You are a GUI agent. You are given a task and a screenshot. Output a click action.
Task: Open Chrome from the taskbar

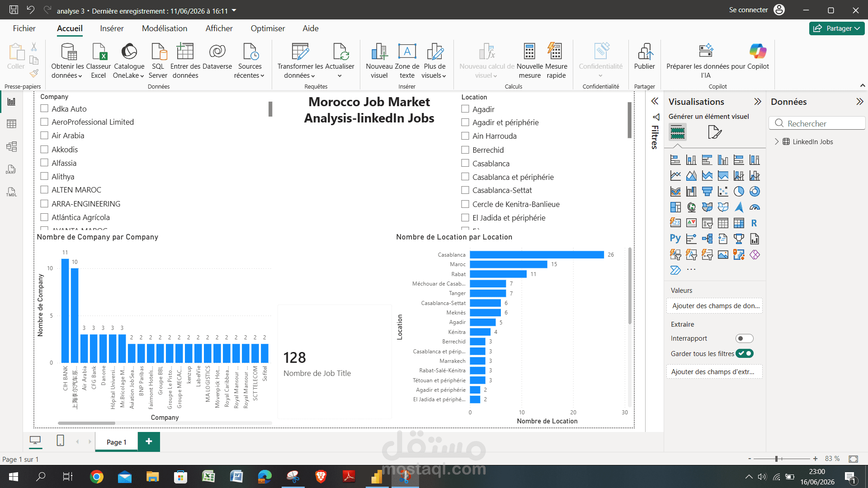96,477
